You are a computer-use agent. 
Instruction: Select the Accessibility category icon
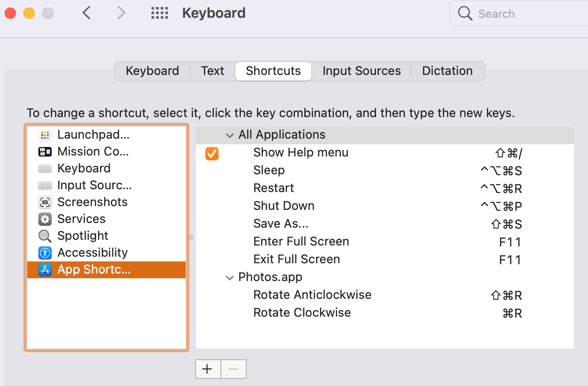(x=45, y=253)
